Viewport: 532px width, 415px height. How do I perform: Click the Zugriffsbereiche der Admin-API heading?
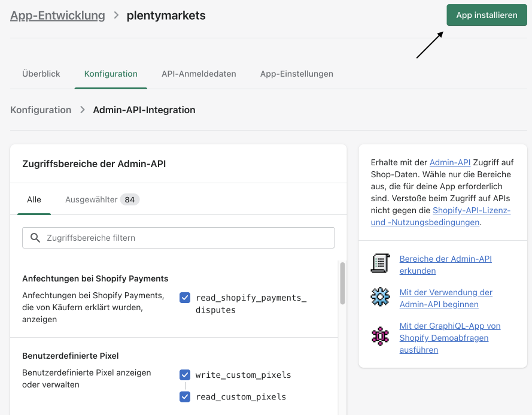click(x=94, y=163)
